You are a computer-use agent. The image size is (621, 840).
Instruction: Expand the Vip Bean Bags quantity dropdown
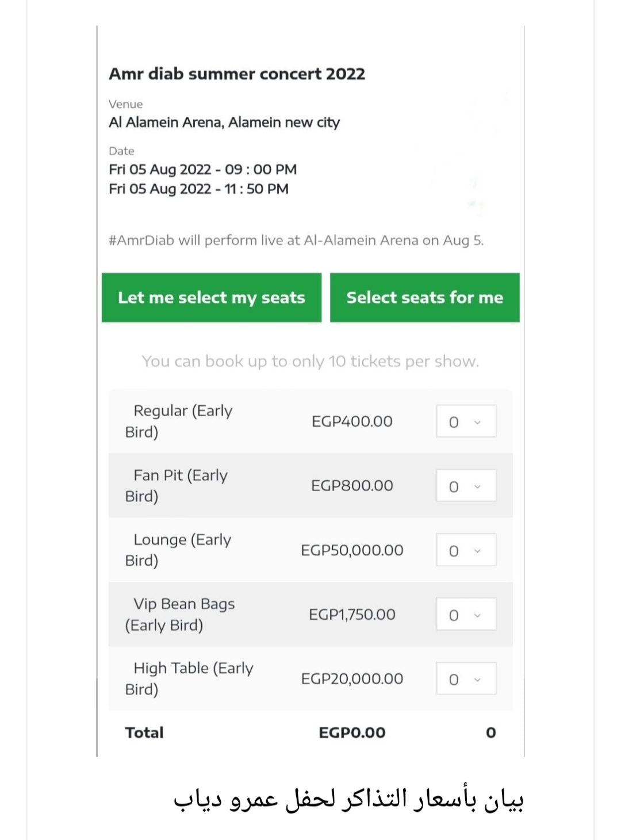click(466, 615)
